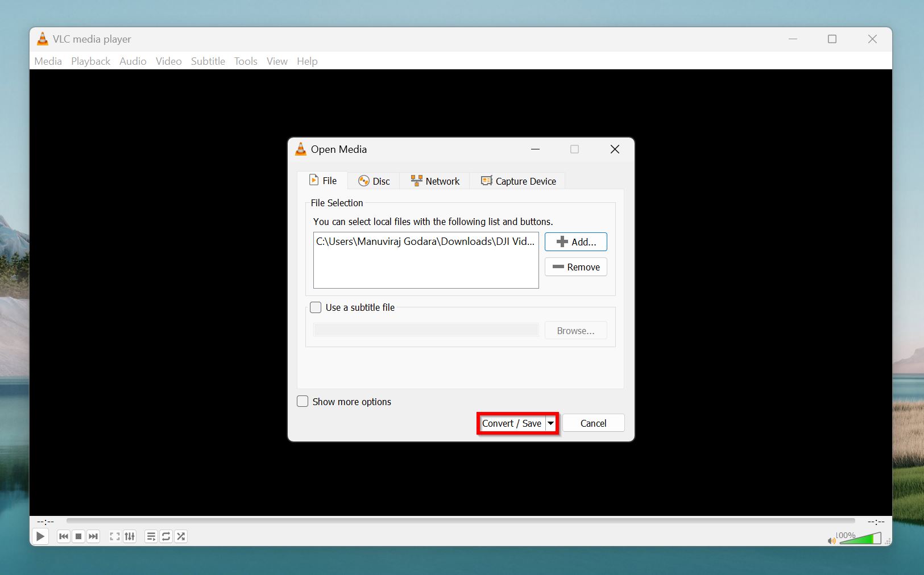The height and width of the screenshot is (575, 924).
Task: Click the Open Media cone icon
Action: click(x=301, y=149)
